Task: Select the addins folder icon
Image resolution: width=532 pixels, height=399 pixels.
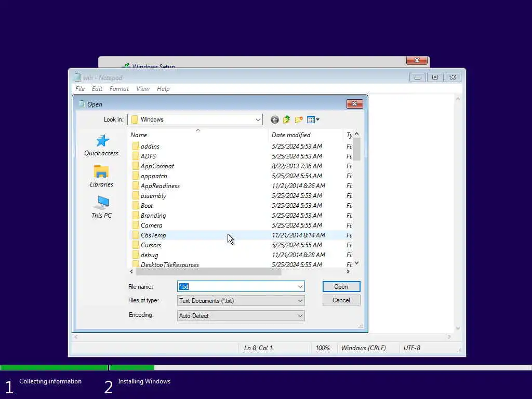Action: (x=136, y=146)
